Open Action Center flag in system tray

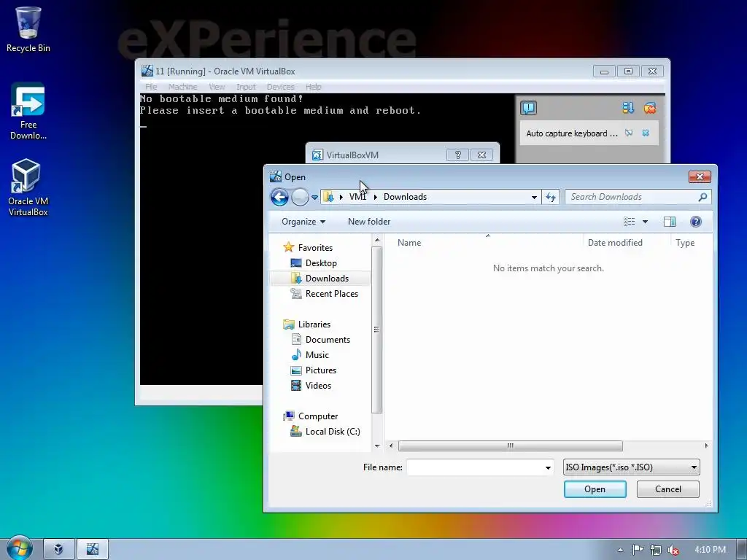coord(638,550)
